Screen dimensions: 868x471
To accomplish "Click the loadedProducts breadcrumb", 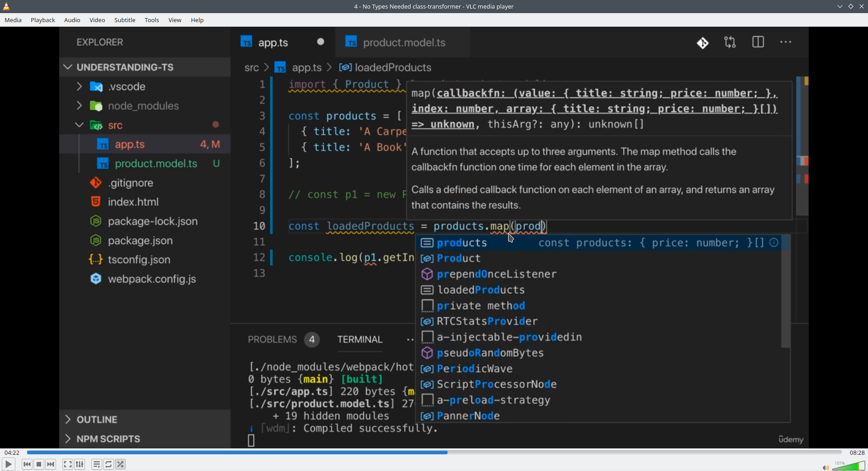I will [x=393, y=68].
